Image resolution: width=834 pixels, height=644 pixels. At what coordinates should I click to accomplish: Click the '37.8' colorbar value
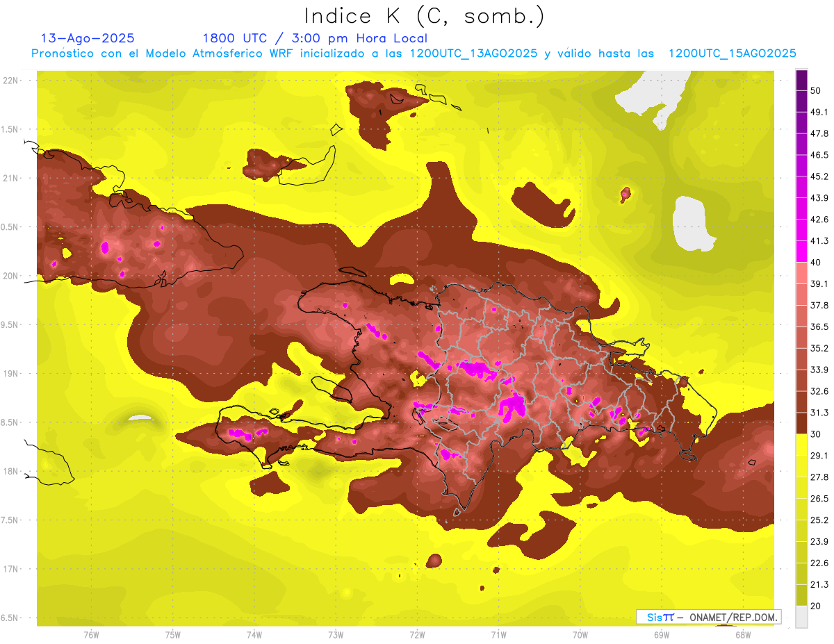[819, 305]
